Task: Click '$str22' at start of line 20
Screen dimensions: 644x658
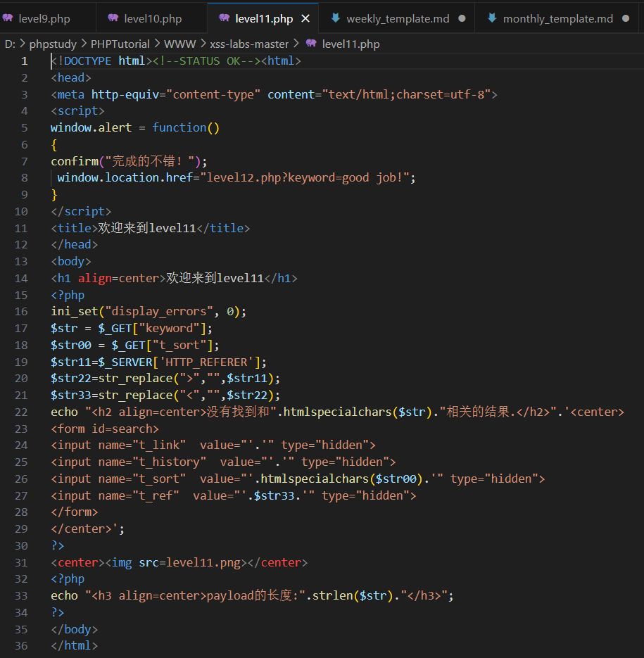Action: 71,378
